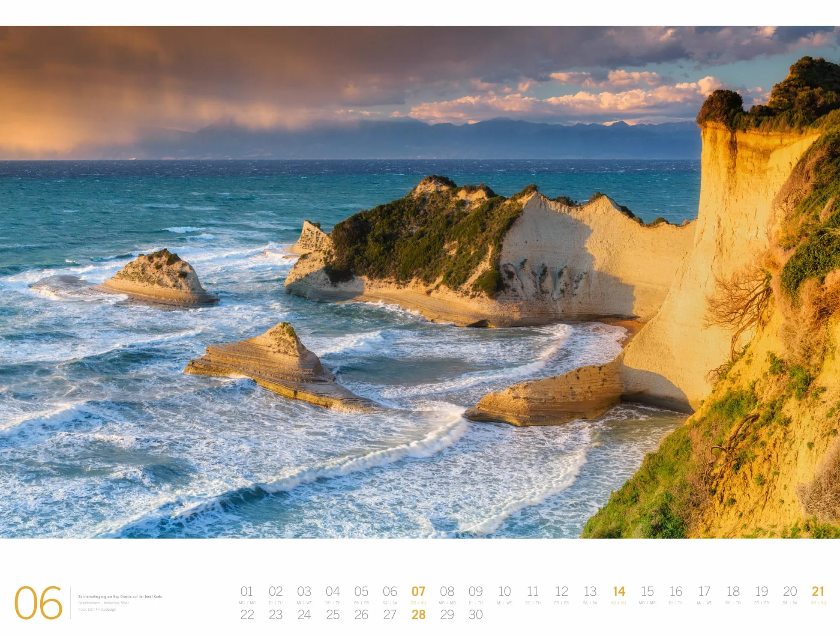Select date 04 in the calendar
This screenshot has width=840, height=636.
333,591
